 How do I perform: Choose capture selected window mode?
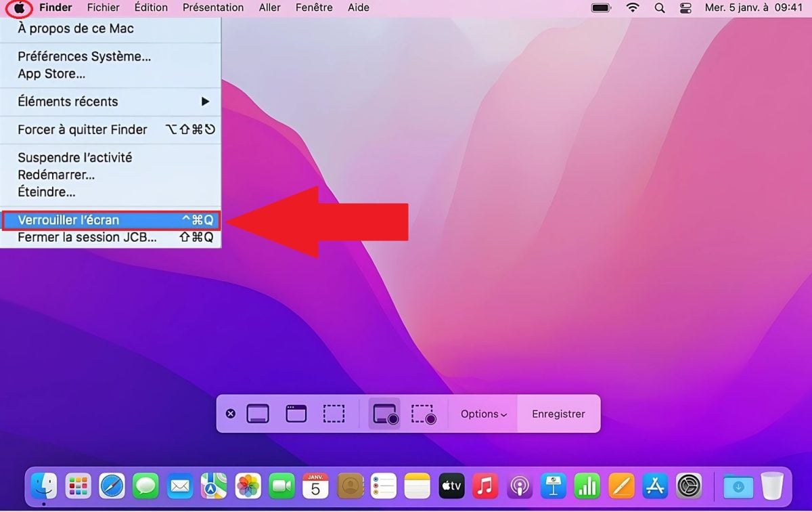click(296, 414)
